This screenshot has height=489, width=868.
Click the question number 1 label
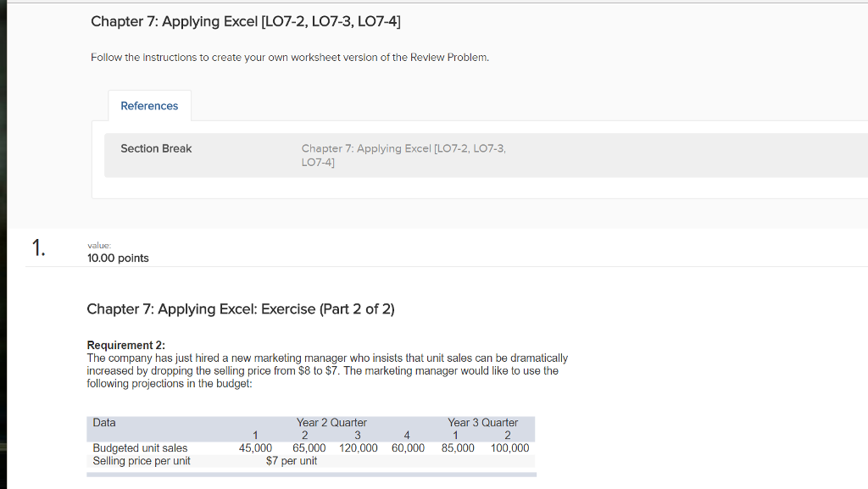point(37,247)
